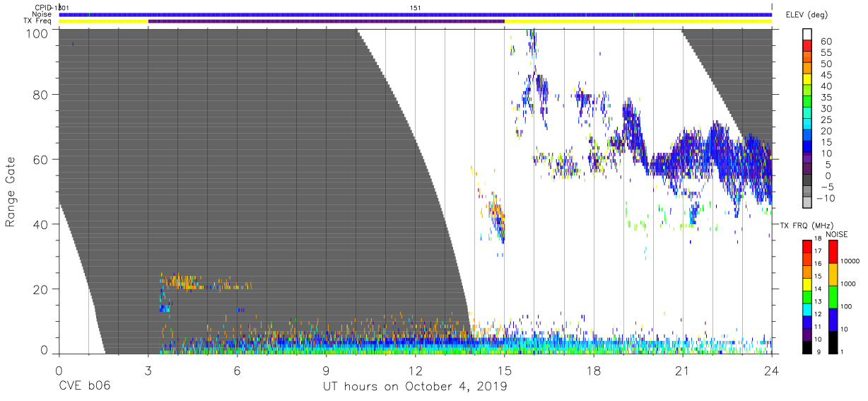Viewport: 868px width, 401px height.
Task: Click the '9' hour tick label on the time axis
Action: click(326, 370)
